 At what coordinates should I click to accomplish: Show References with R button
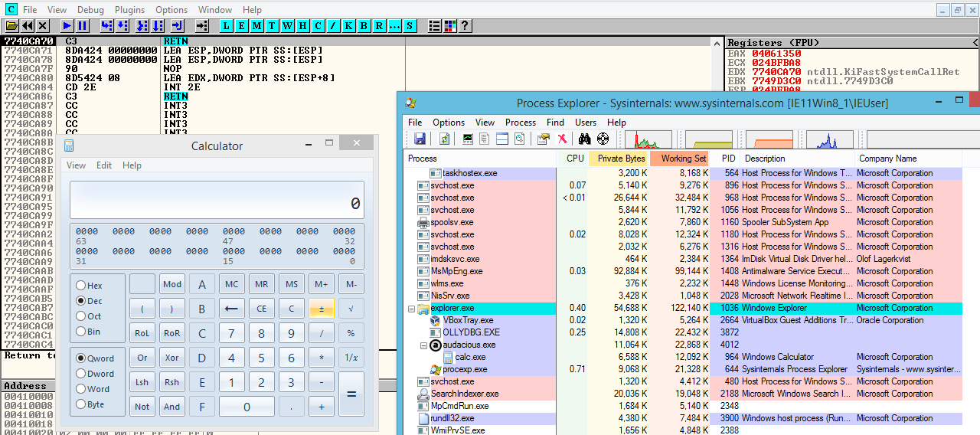click(x=380, y=26)
